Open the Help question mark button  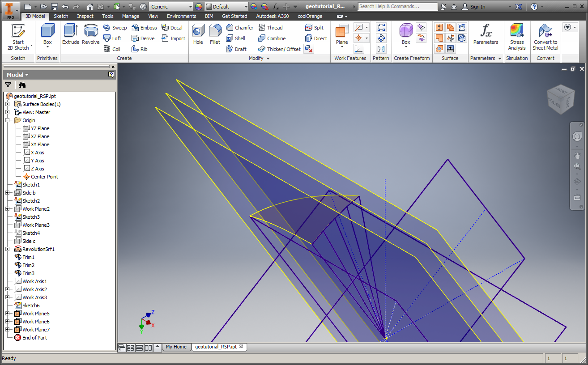534,7
